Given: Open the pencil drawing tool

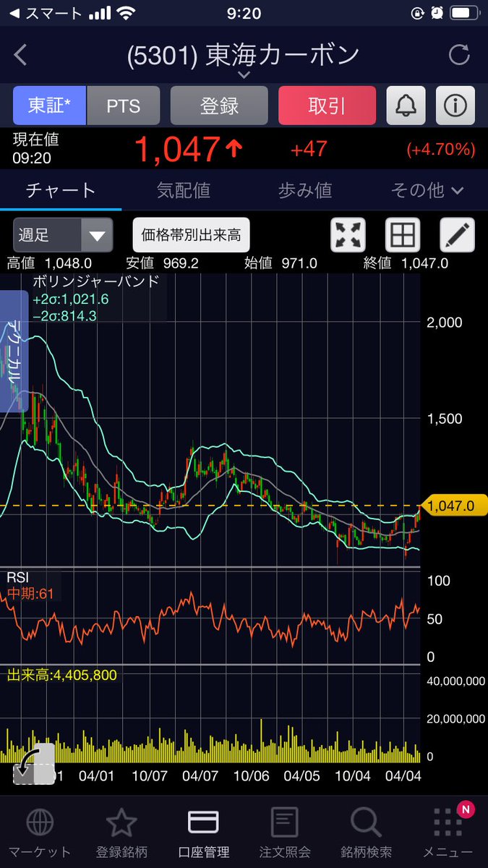Looking at the screenshot, I should 457,235.
